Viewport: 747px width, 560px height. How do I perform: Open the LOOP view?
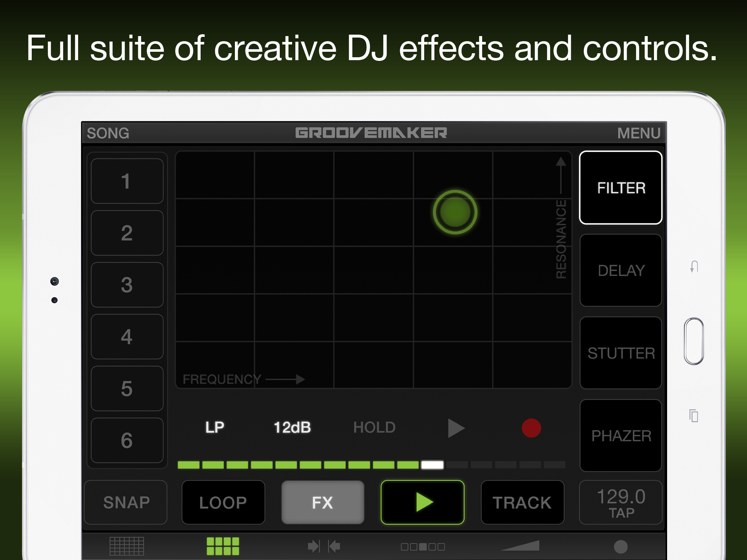(x=223, y=502)
